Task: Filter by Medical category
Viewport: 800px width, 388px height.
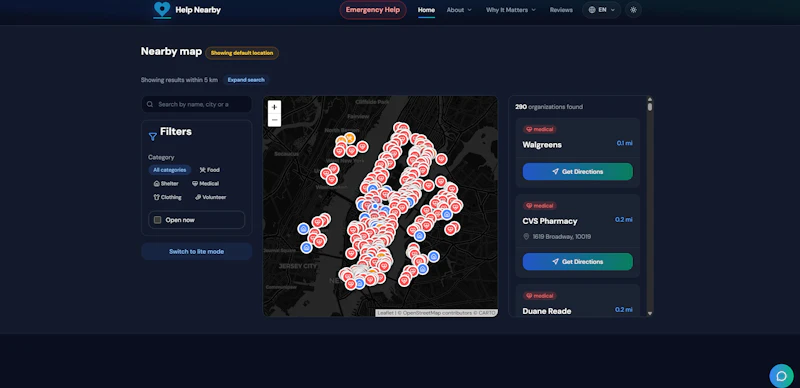Action: [x=206, y=184]
